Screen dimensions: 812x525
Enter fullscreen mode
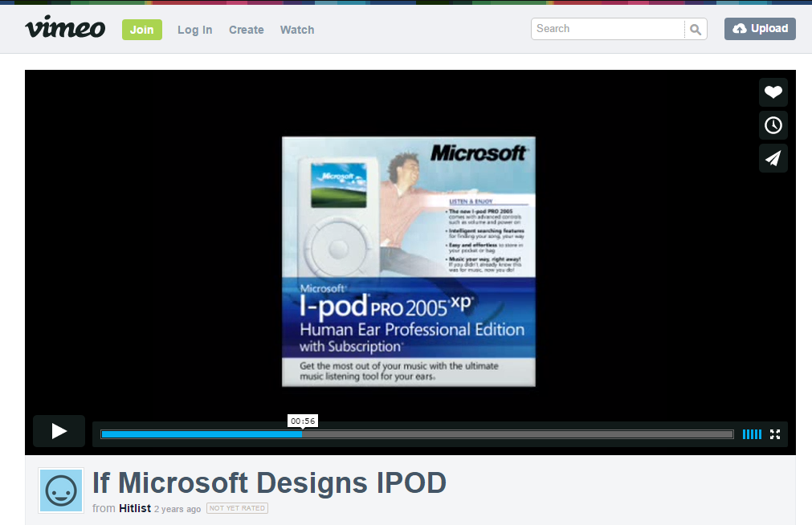pyautogui.click(x=775, y=434)
